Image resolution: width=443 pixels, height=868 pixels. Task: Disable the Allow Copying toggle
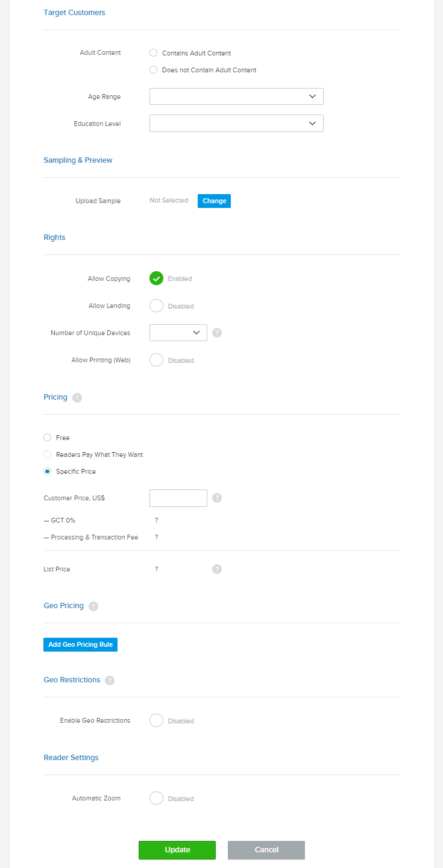pos(156,278)
